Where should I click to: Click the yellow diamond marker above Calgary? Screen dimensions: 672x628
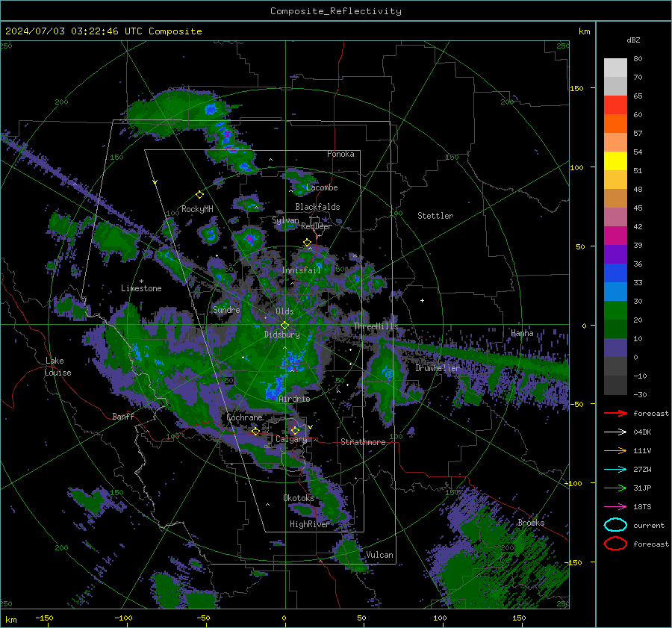coord(295,430)
